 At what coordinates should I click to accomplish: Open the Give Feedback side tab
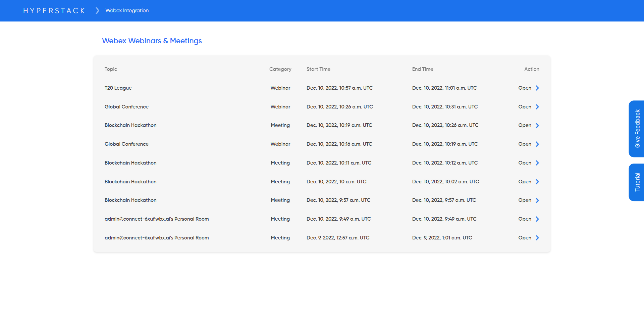point(636,129)
